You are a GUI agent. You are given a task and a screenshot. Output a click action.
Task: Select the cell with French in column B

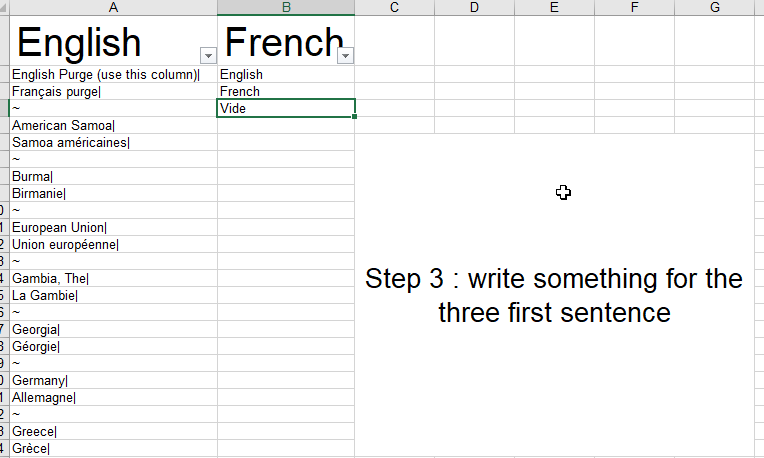click(x=286, y=92)
